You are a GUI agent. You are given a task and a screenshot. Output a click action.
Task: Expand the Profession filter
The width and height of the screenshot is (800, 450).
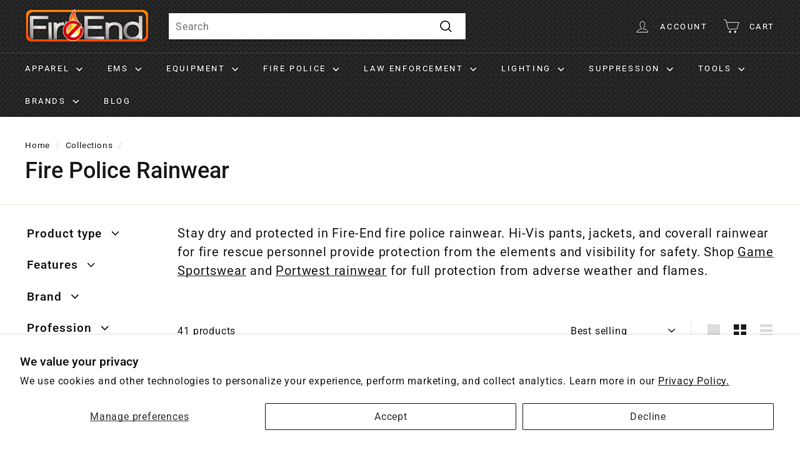(x=68, y=328)
